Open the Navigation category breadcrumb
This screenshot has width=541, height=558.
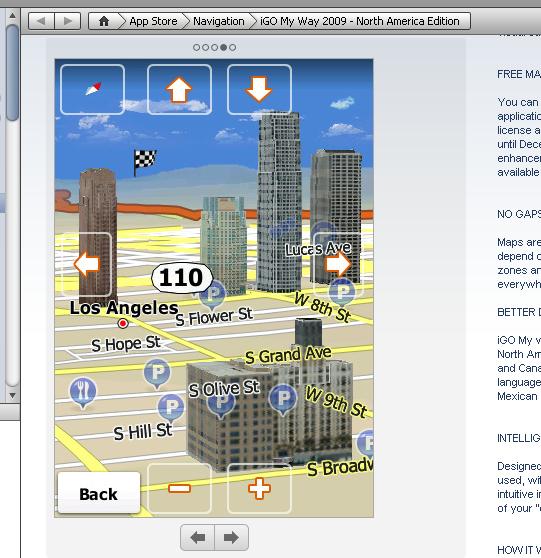[x=219, y=21]
